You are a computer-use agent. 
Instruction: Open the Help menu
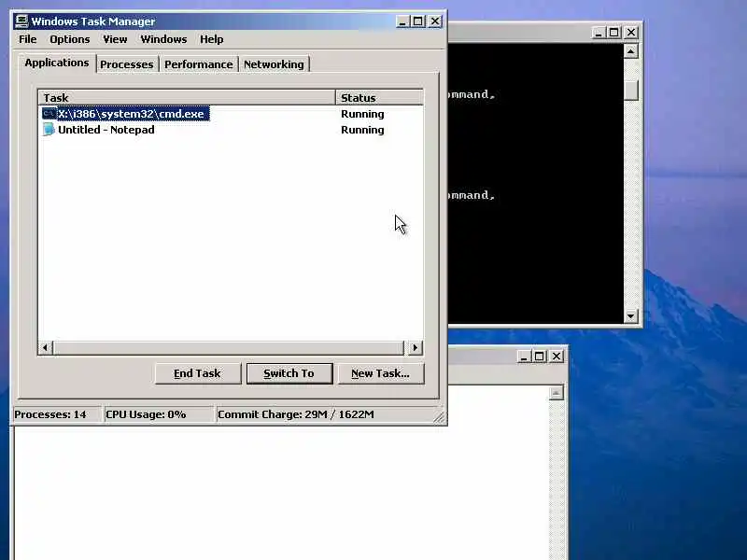(x=212, y=39)
